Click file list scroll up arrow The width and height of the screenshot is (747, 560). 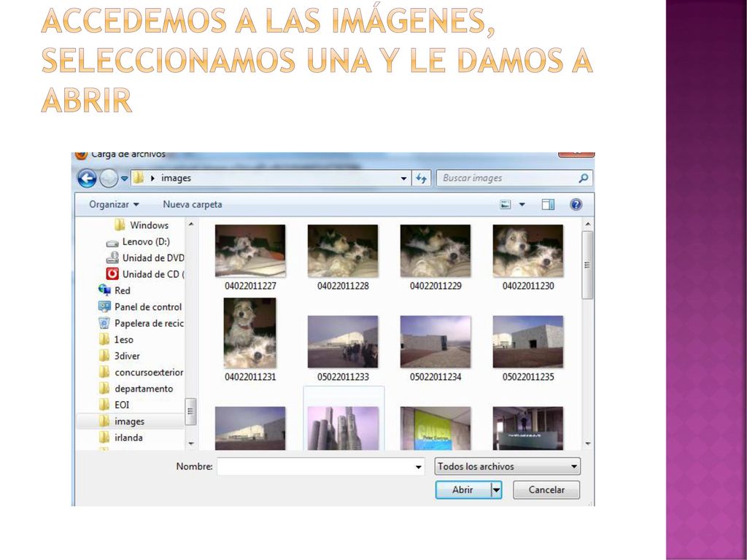coord(587,225)
